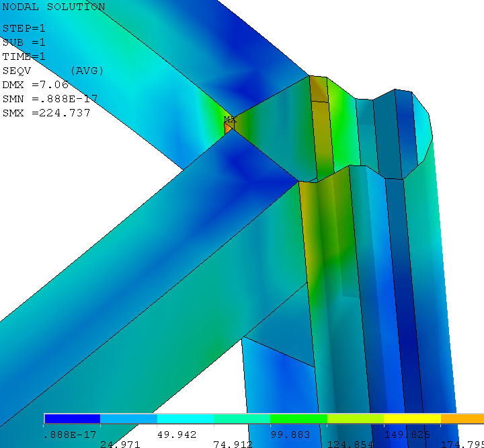The image size is (484, 448).
Task: Pick the cyan legend color band
Action: (185, 418)
